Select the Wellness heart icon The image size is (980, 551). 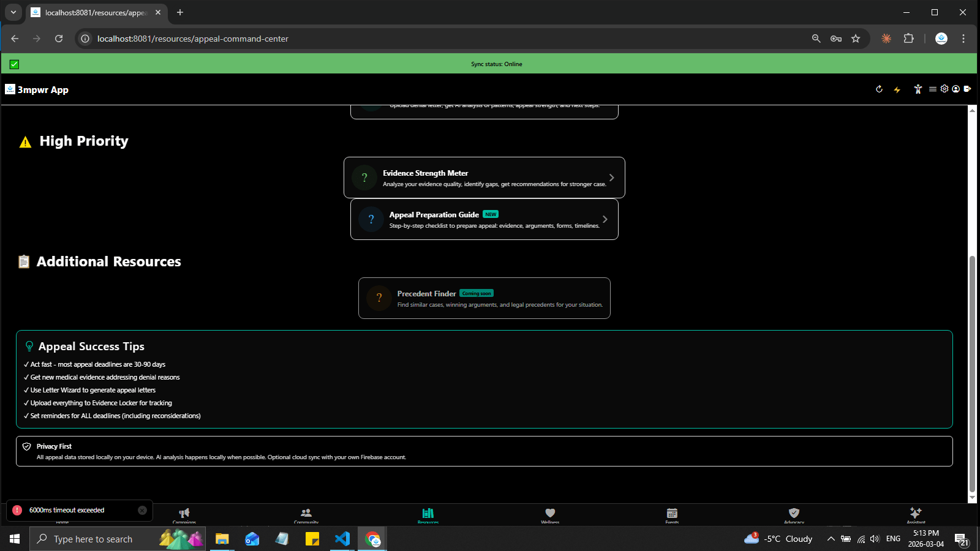550,514
